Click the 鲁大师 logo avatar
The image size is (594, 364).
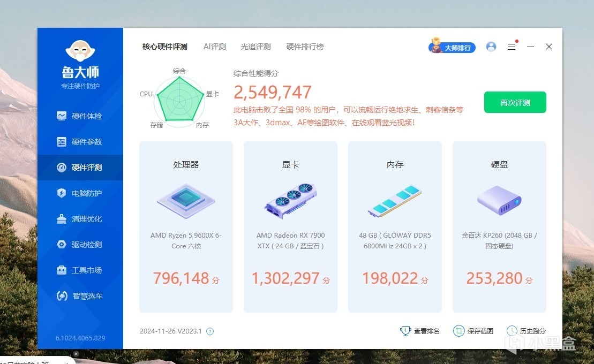click(80, 51)
